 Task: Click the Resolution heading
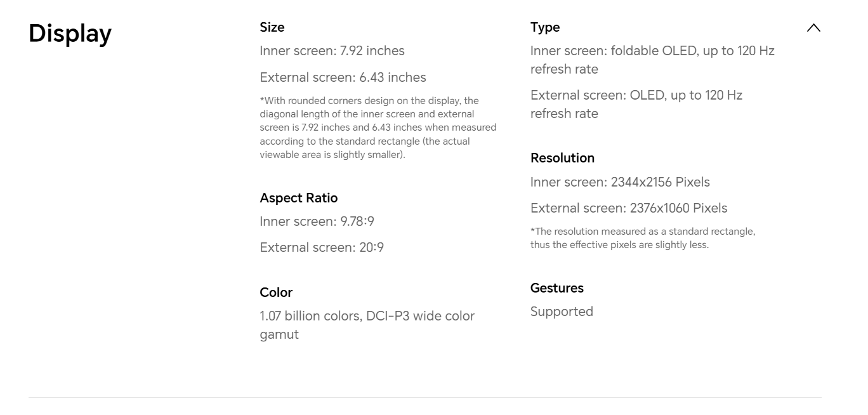pyautogui.click(x=562, y=158)
